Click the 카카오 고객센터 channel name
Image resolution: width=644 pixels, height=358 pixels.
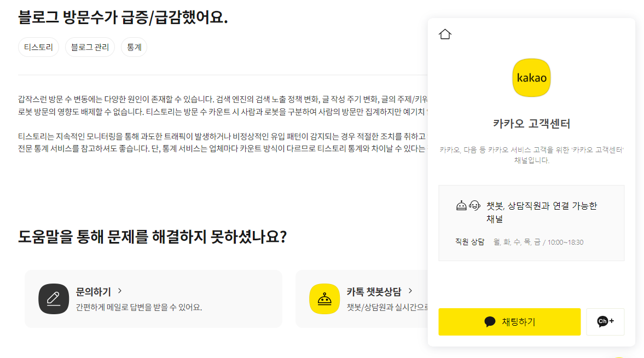coord(531,124)
